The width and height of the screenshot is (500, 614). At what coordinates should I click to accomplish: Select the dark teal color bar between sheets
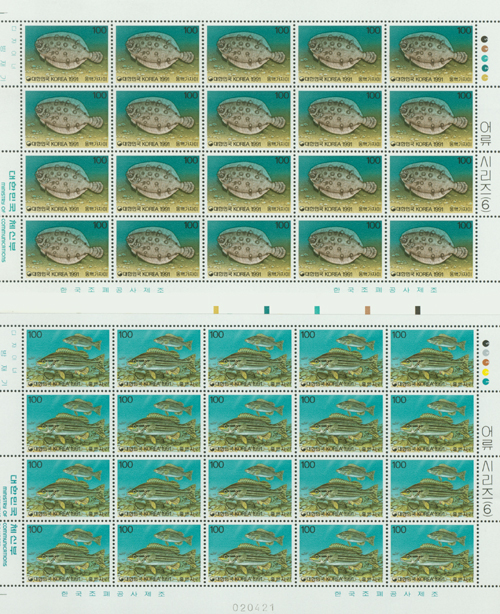click(x=267, y=310)
